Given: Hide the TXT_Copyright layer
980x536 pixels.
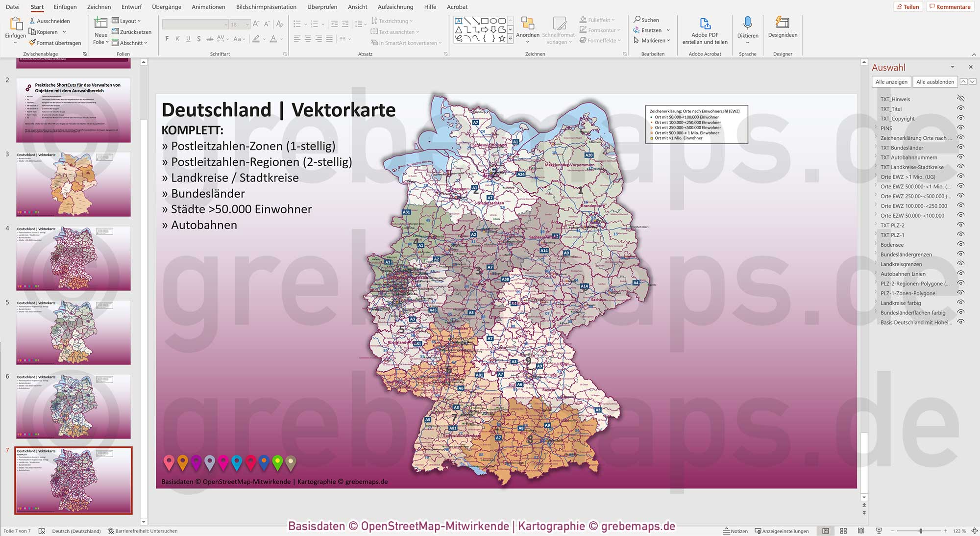Looking at the screenshot, I should click(960, 118).
